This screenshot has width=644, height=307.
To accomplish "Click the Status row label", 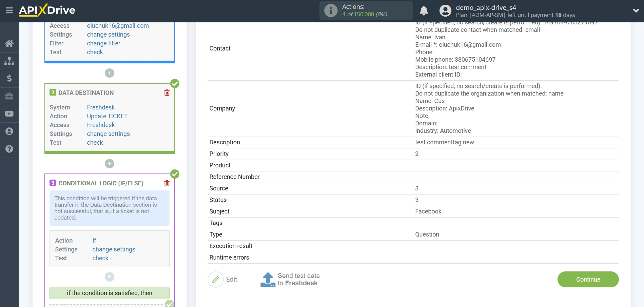I will pos(218,200).
